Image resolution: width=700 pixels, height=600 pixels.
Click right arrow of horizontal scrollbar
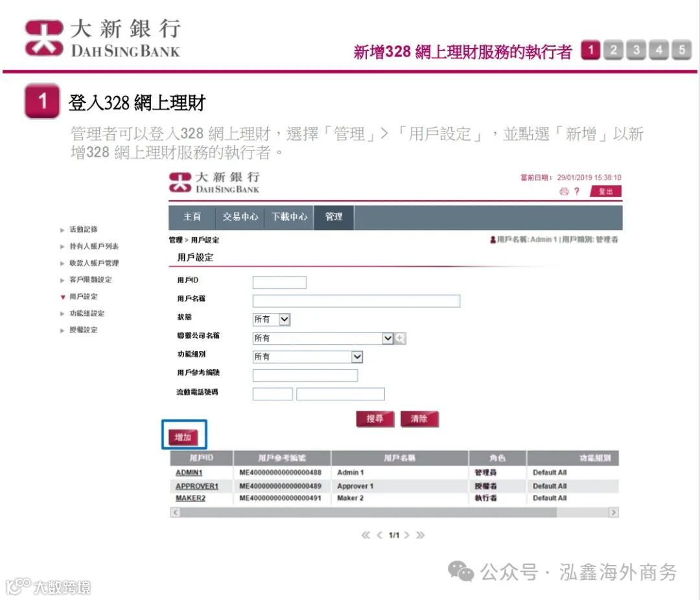click(613, 512)
